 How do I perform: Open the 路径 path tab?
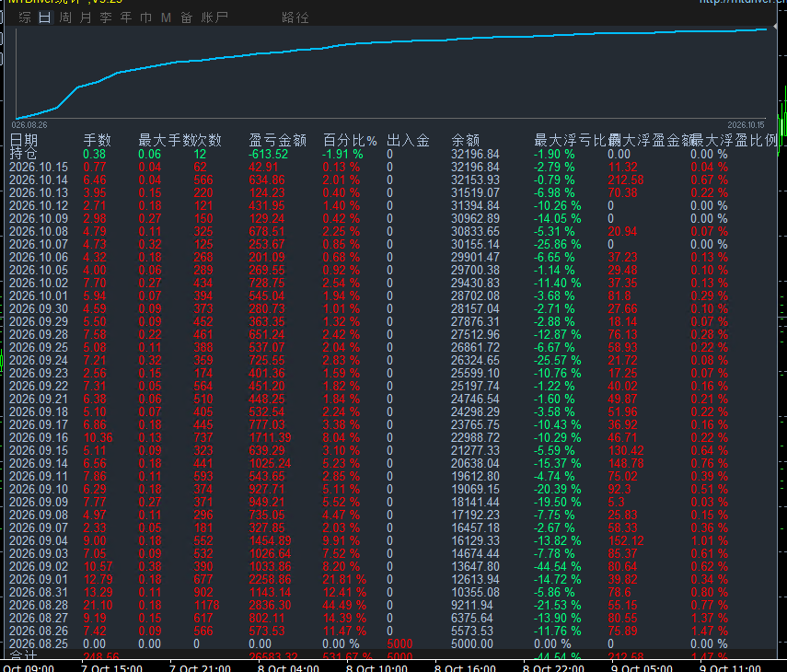pos(295,18)
